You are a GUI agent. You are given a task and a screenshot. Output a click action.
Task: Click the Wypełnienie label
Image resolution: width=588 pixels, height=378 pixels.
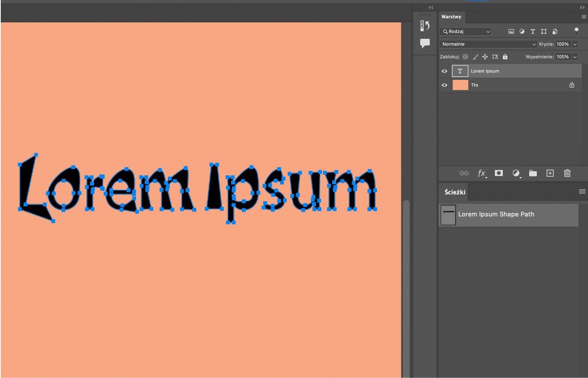540,57
